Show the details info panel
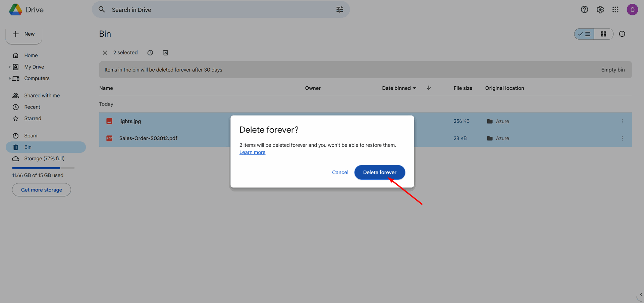 [x=622, y=34]
